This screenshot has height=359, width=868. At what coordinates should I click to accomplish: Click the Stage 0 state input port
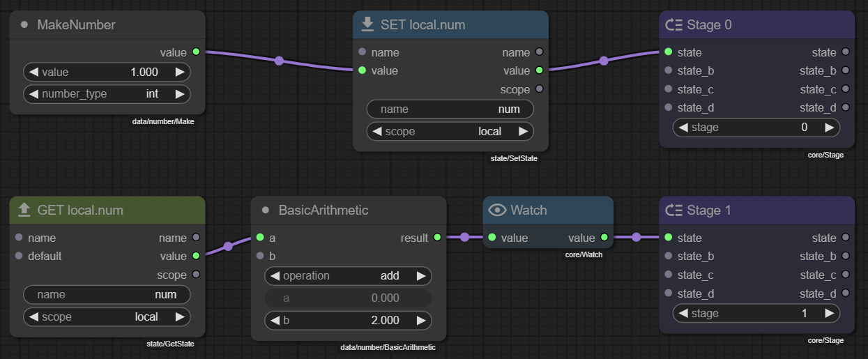coord(669,52)
